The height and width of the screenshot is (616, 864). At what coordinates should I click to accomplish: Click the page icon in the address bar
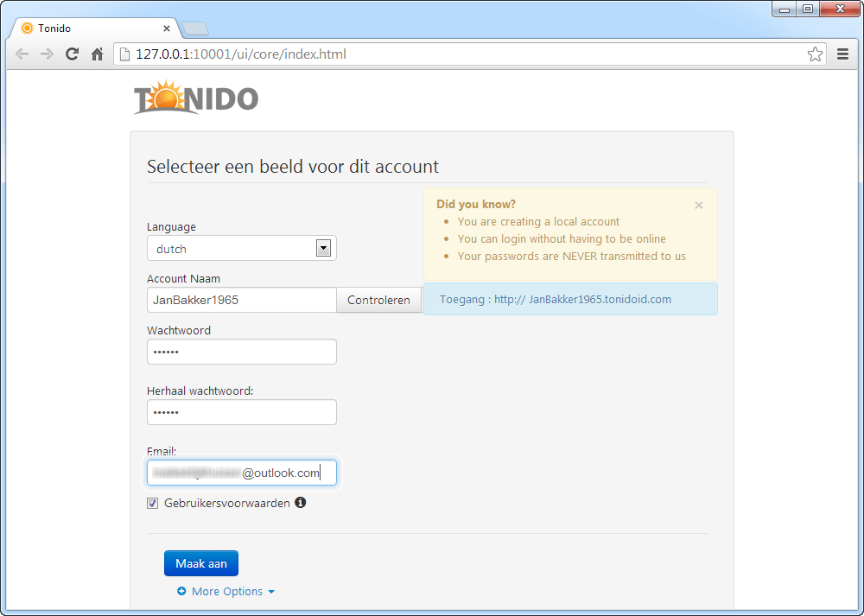point(125,54)
